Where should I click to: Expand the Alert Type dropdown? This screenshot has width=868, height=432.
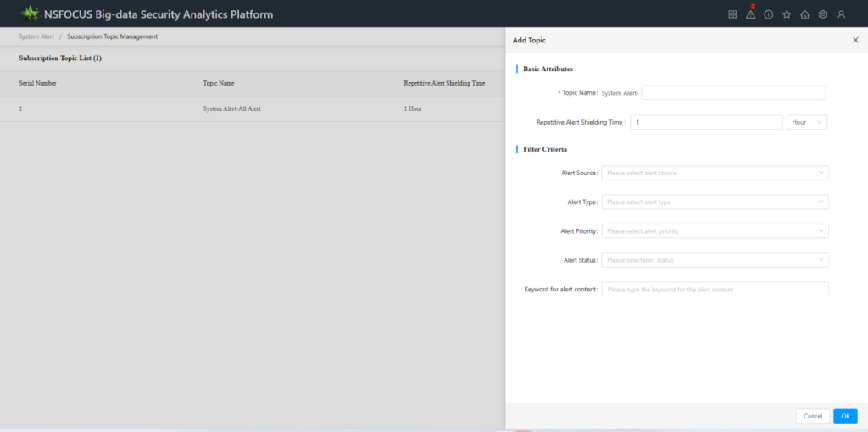pyautogui.click(x=715, y=202)
